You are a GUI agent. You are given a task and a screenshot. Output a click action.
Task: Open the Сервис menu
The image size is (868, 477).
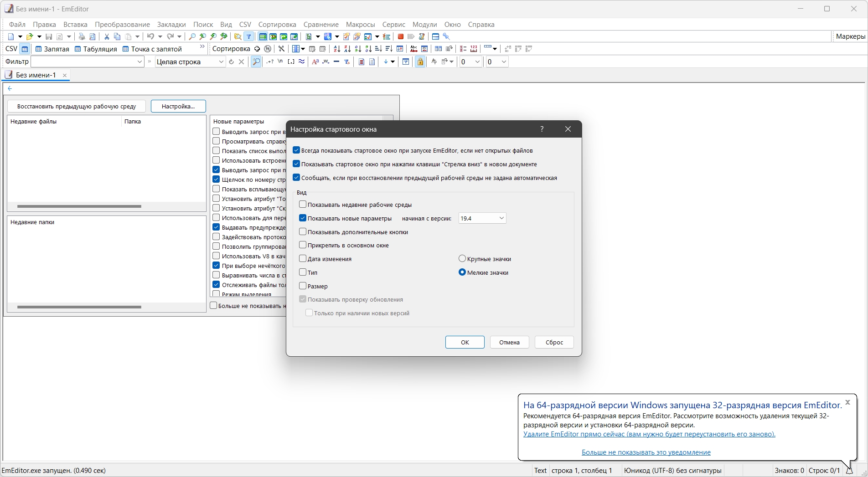393,25
